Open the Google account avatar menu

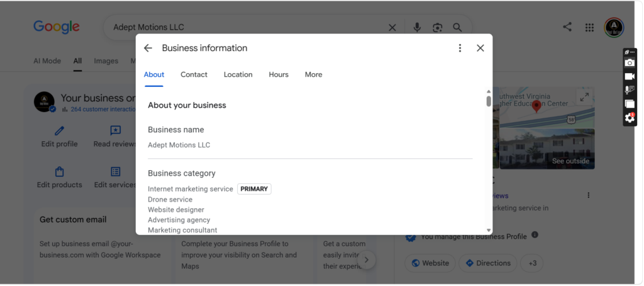point(614,28)
